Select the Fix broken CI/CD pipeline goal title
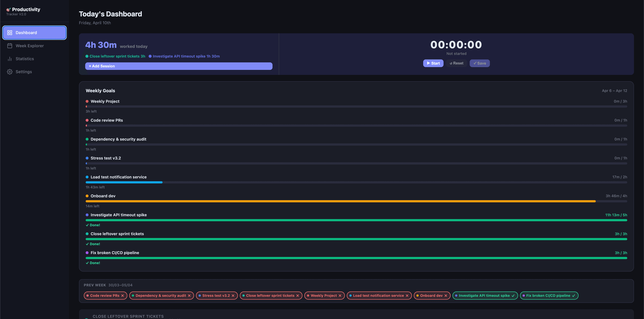644x319 pixels. click(x=115, y=253)
